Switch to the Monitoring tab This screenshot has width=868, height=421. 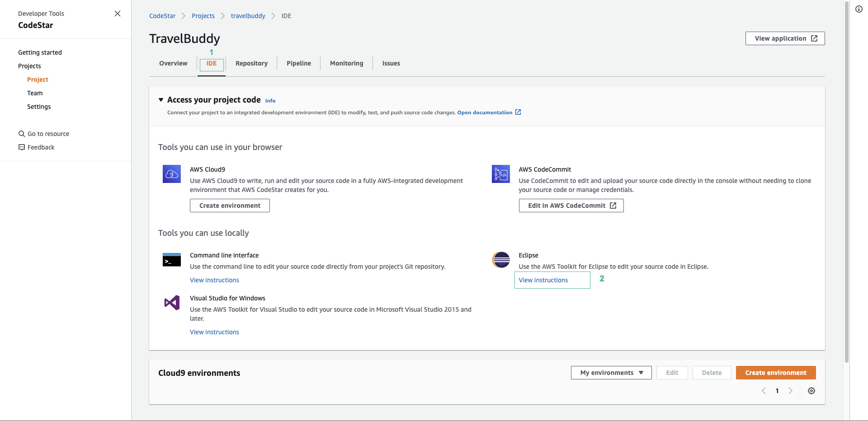tap(347, 63)
